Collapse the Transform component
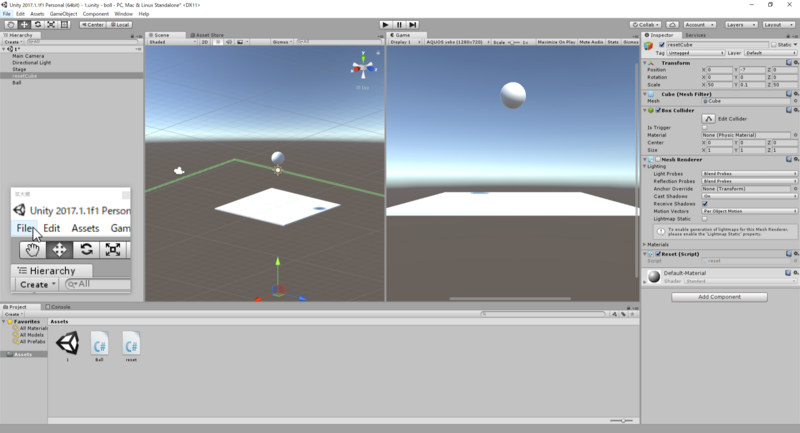This screenshot has width=800, height=433. 645,63
